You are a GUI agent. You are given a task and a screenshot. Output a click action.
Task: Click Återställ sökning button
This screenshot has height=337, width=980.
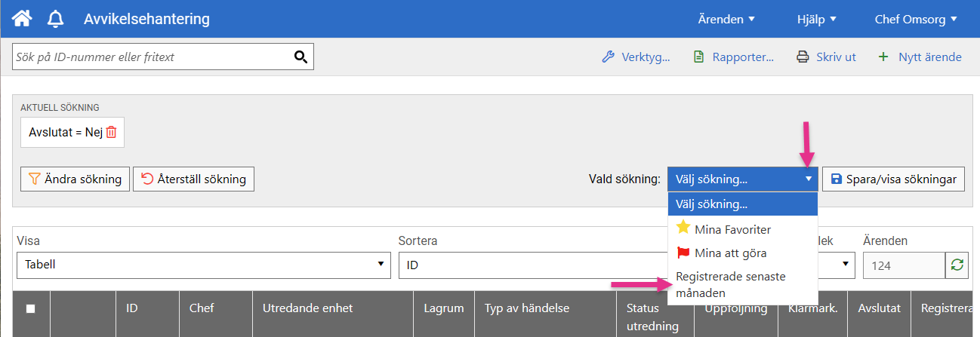click(x=194, y=179)
